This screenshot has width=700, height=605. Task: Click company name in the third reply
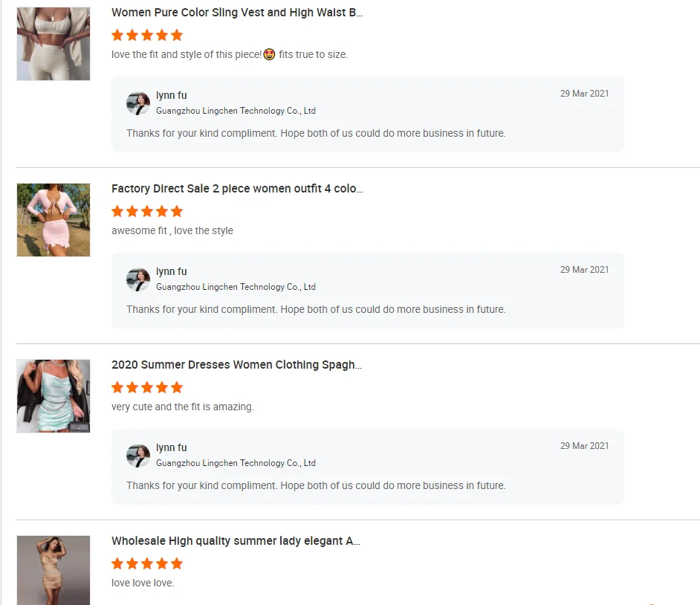coord(236,463)
